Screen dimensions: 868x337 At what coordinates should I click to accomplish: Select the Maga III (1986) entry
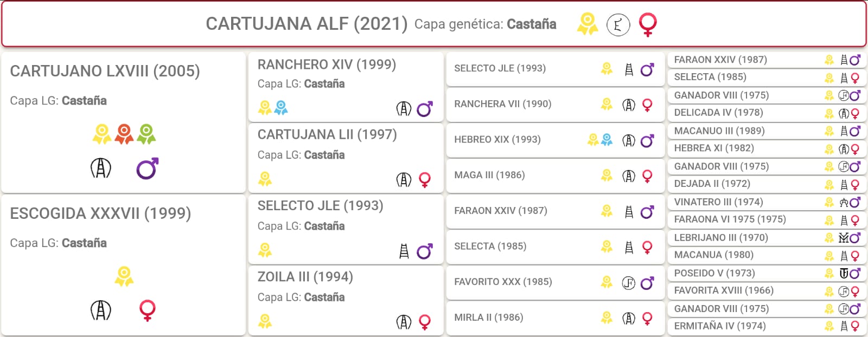pos(489,175)
